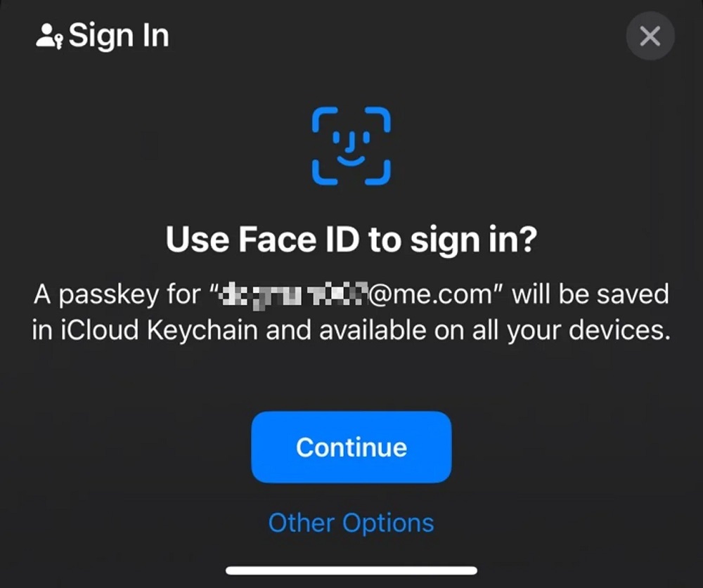Dismiss the sheet with the X button
This screenshot has height=588, width=703.
(650, 36)
